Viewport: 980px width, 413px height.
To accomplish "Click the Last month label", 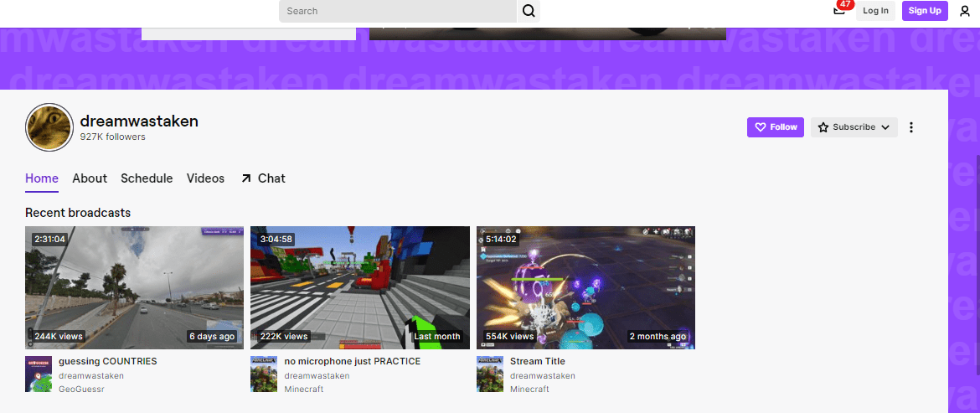I will pos(437,336).
